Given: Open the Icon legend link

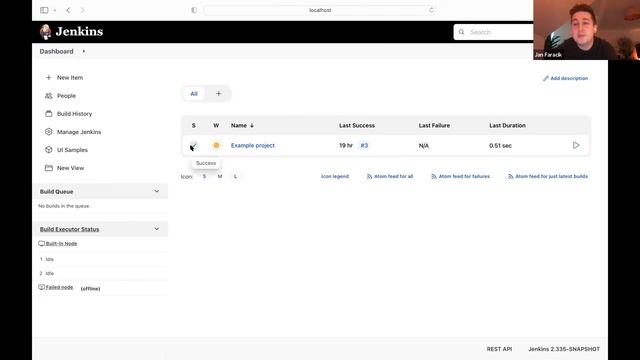Looking at the screenshot, I should [x=335, y=176].
